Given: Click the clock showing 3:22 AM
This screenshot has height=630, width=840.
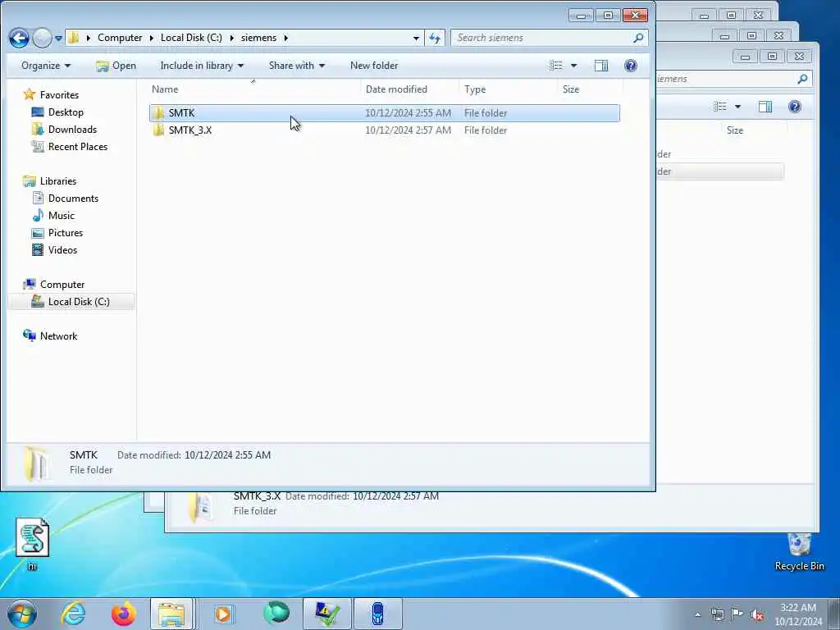Looking at the screenshot, I should click(x=798, y=614).
